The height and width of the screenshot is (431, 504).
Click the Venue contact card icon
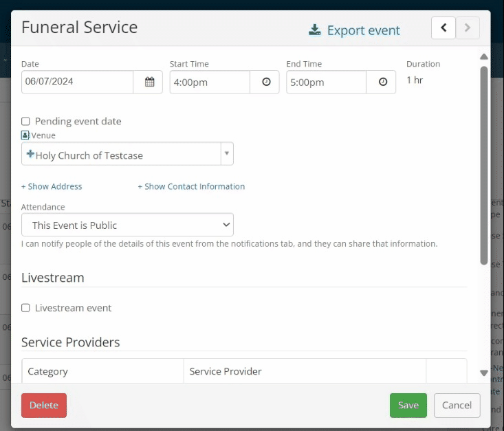coord(25,135)
